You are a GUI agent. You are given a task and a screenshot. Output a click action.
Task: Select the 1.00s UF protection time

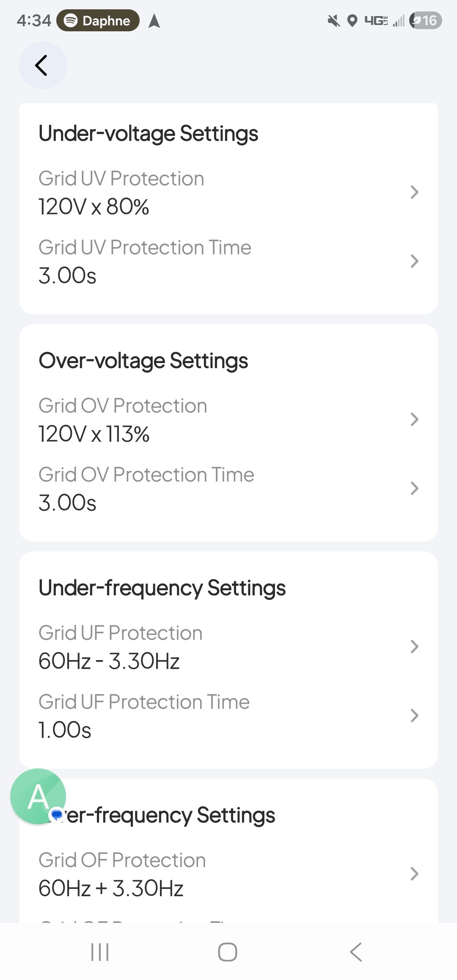65,730
